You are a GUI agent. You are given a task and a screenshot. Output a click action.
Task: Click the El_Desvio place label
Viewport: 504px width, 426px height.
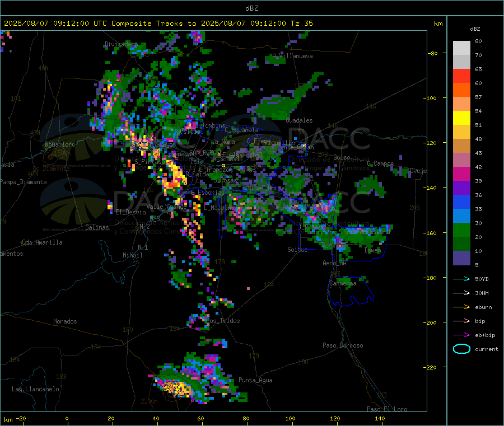130,212
